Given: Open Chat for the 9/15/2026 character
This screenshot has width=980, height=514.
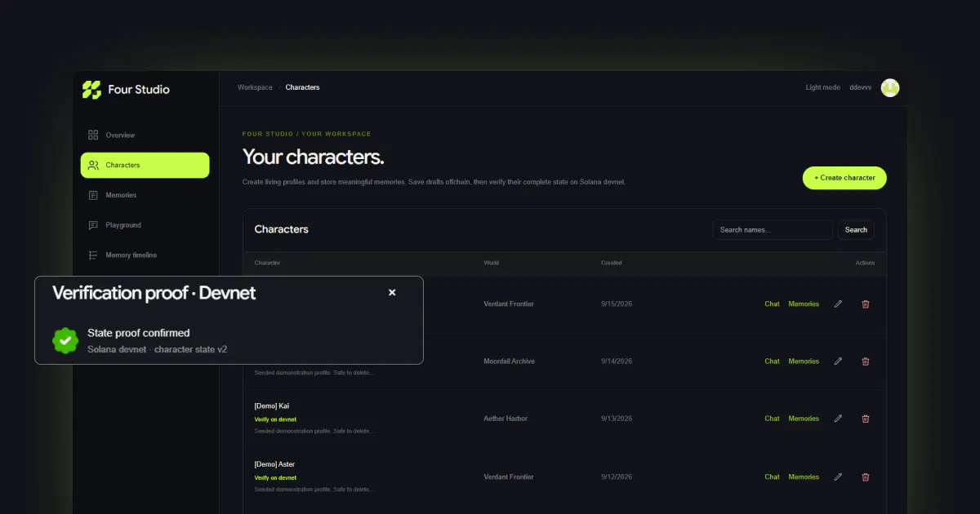Looking at the screenshot, I should [772, 304].
